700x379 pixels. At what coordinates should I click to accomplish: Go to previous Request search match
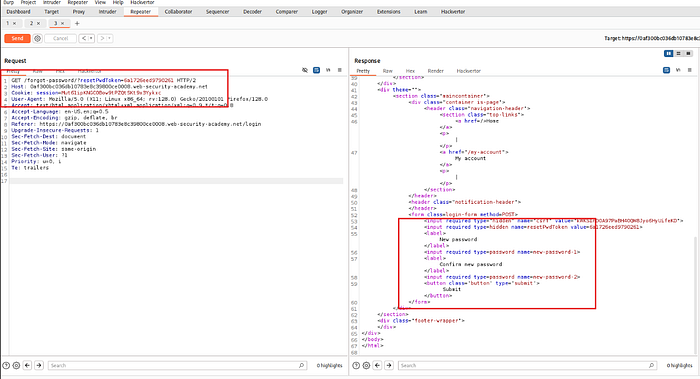(27, 365)
